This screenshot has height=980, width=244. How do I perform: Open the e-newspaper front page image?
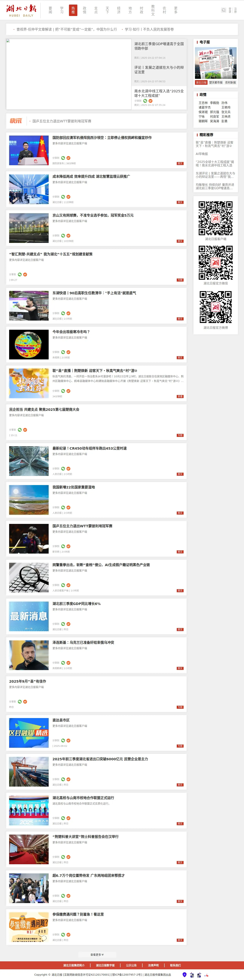pyautogui.click(x=215, y=63)
